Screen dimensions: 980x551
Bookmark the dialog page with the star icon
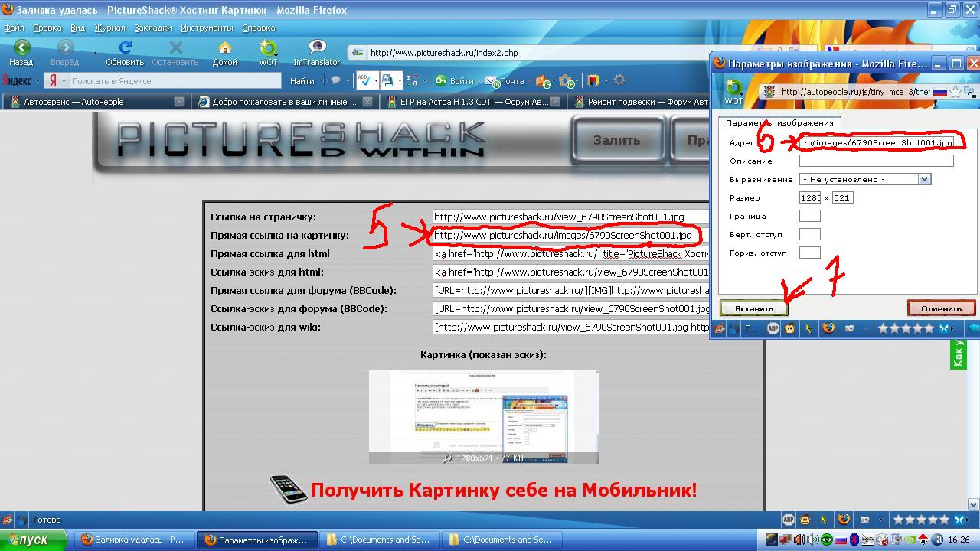coord(955,92)
